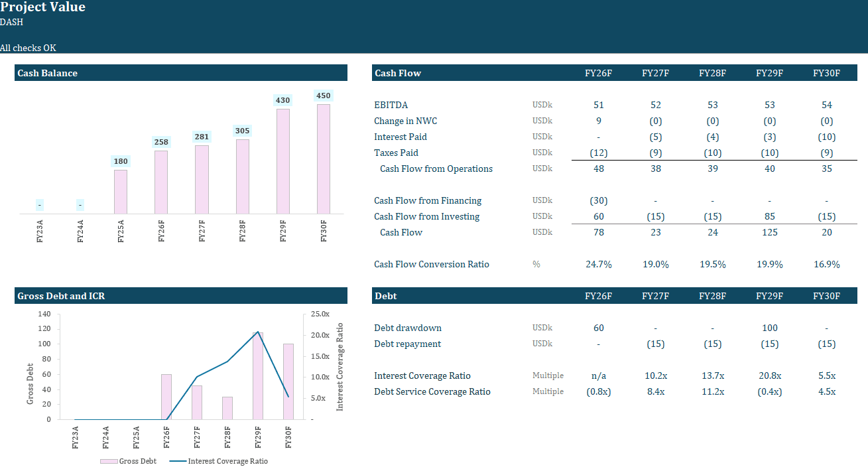Click the 430 data label on Cash Balance chart

pyautogui.click(x=282, y=100)
